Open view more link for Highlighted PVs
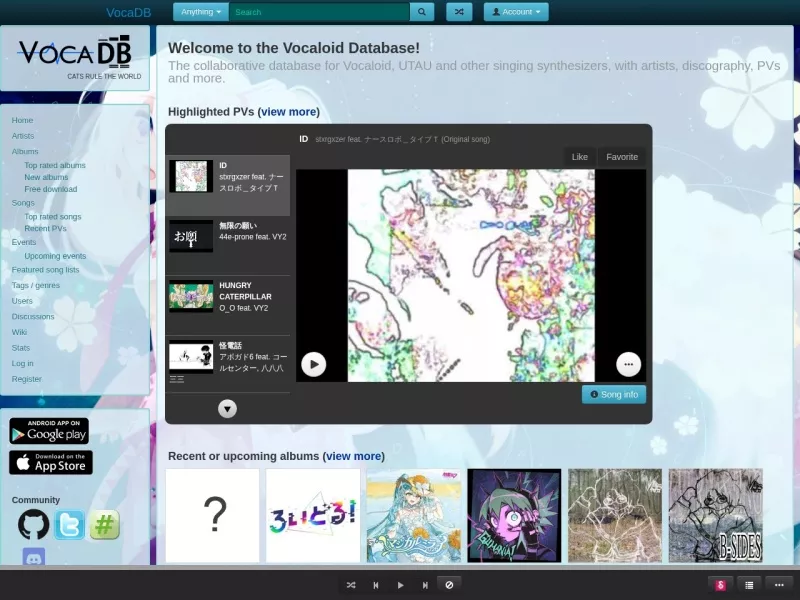800x600 pixels. [x=289, y=112]
